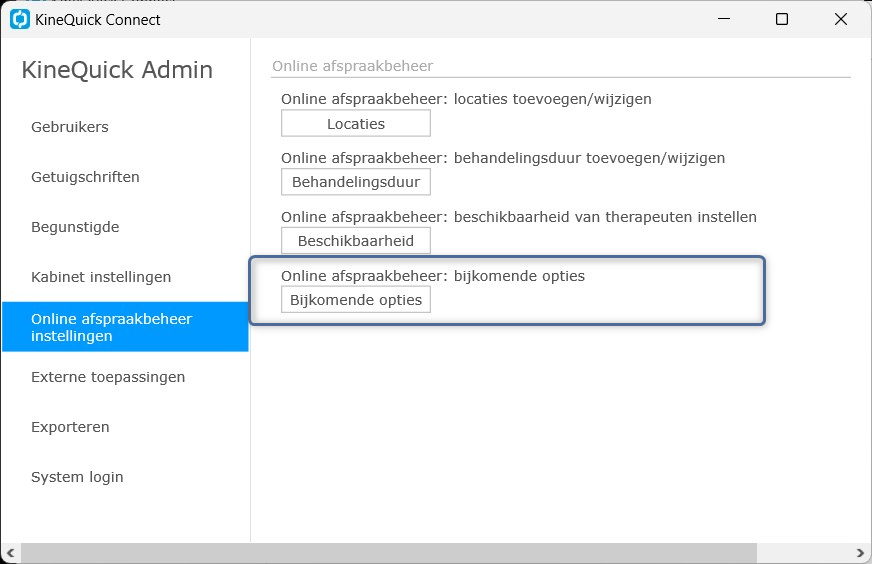Select Online afspraakbeheer instellingen
The image size is (872, 564).
pos(125,327)
